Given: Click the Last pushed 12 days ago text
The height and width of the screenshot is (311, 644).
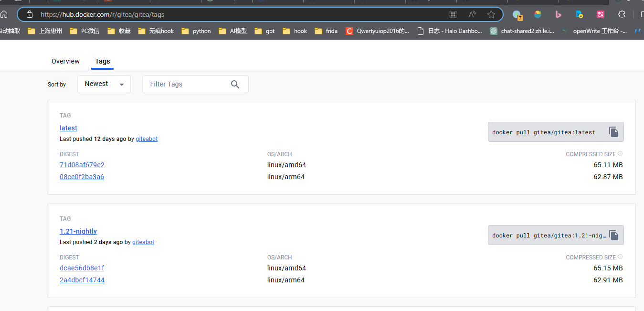Looking at the screenshot, I should 93,139.
